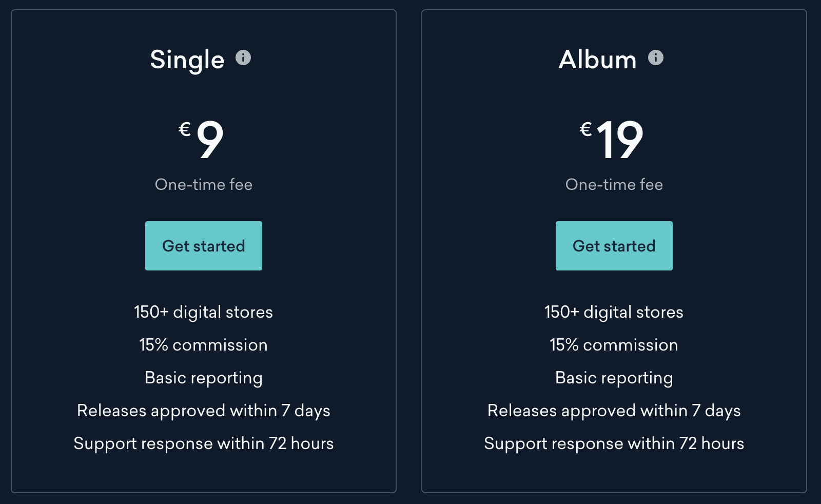Open Single plan tooltip via its info badge
Viewport: 821px width, 504px height.
(243, 58)
